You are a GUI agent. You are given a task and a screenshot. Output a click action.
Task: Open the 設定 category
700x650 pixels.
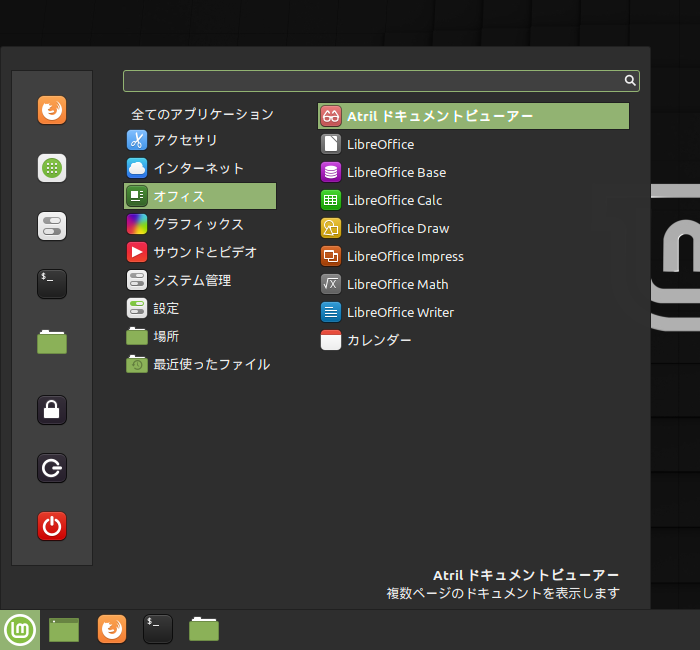point(200,308)
